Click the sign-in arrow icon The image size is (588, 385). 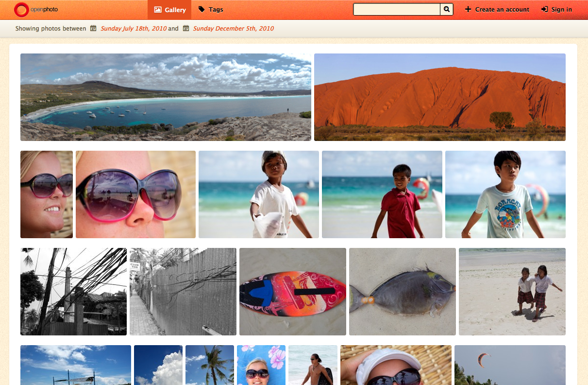(x=545, y=9)
